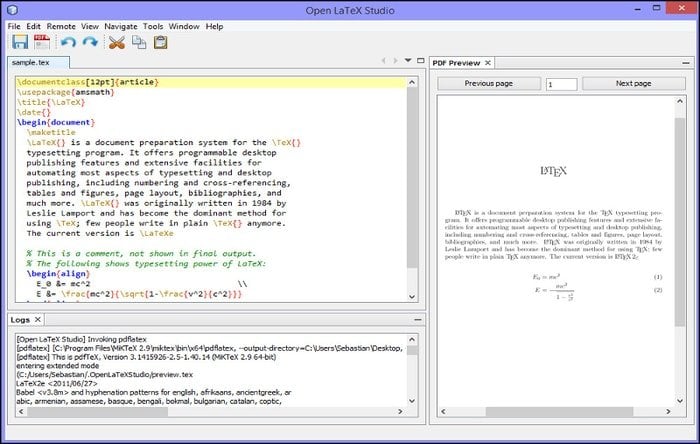Click equation (1) in the PDF preview

[x=546, y=277]
